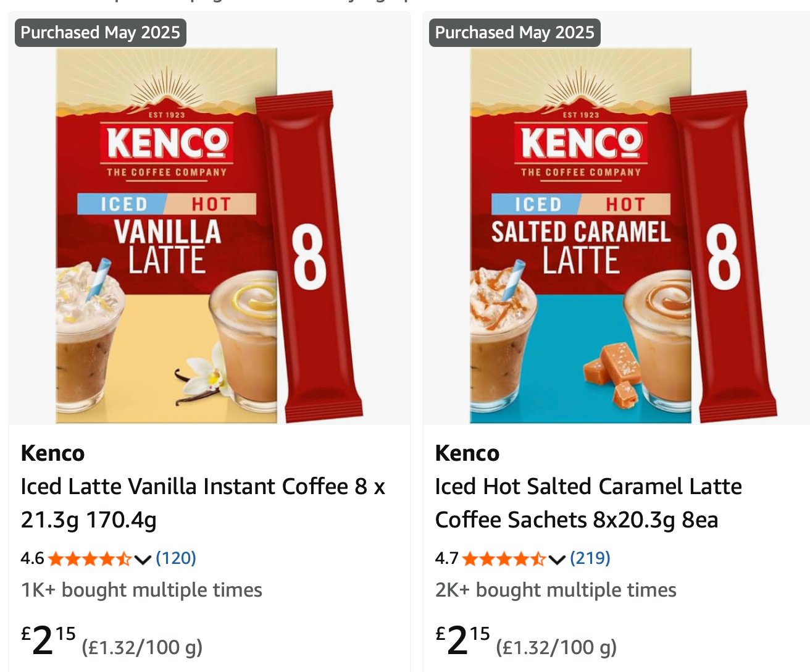Open Iced Latte Vanilla Instant Coffee title link
Viewport: 810px width, 672px height.
pos(203,503)
